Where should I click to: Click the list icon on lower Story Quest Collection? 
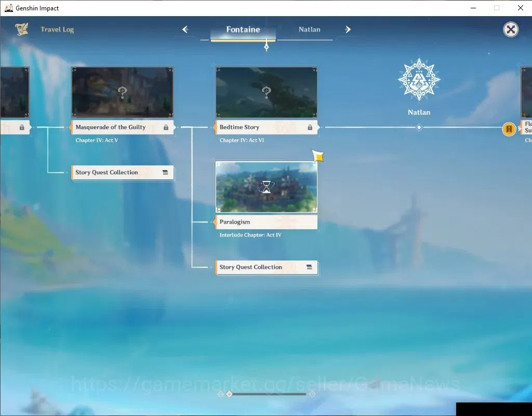click(x=309, y=267)
